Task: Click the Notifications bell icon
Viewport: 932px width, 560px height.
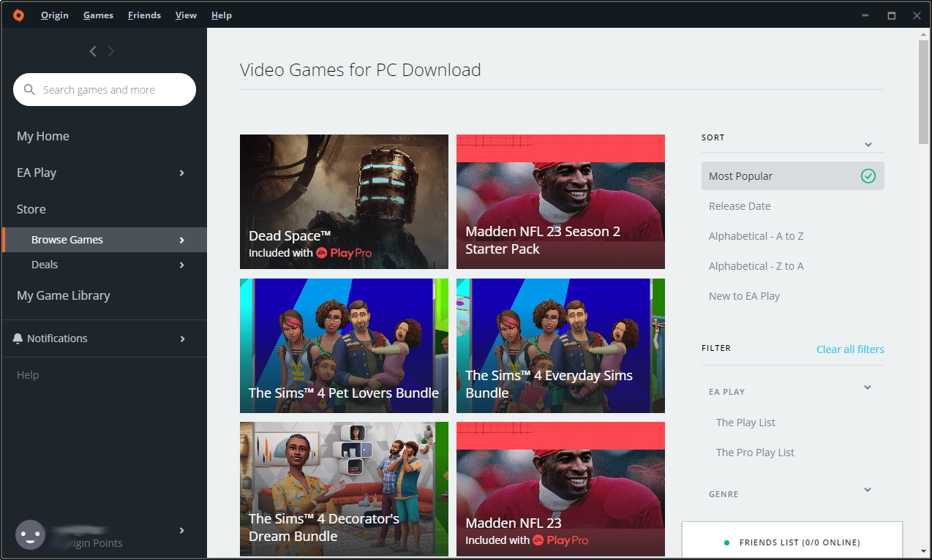Action: [x=18, y=338]
